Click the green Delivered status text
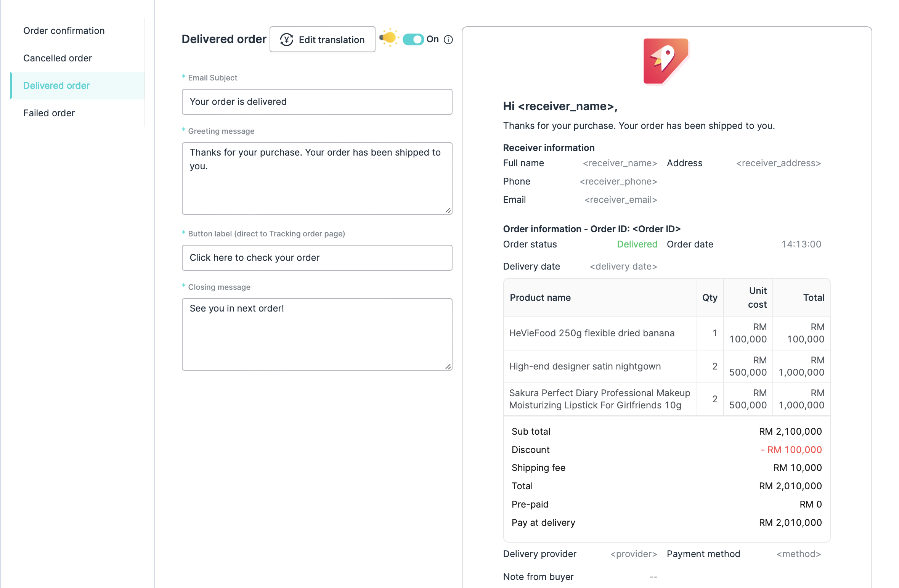This screenshot has height=588, width=899. tap(637, 244)
